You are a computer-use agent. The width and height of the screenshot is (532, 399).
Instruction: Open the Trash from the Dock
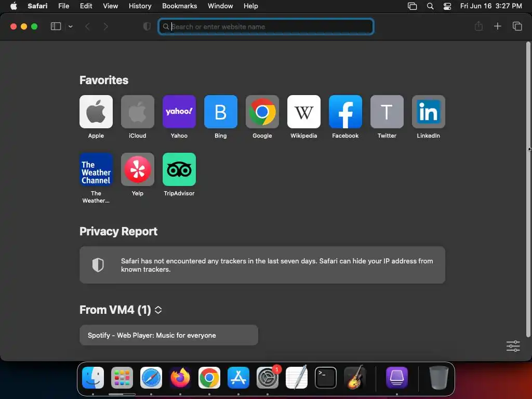coord(438,378)
